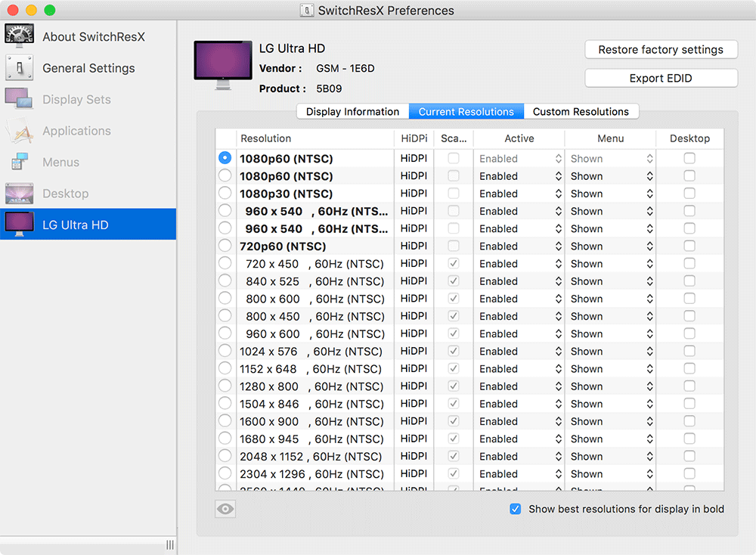The image size is (756, 555).
Task: Open General Settings label in sidebar
Action: (88, 68)
